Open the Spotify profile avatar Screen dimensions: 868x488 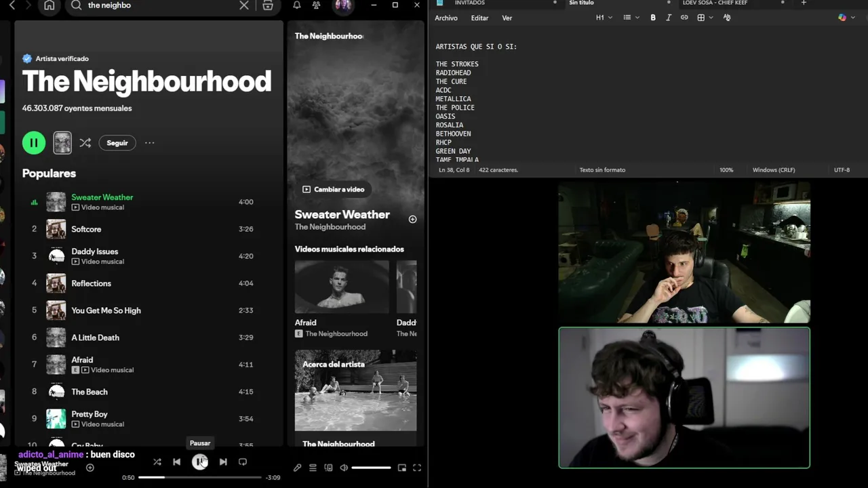[x=343, y=5]
